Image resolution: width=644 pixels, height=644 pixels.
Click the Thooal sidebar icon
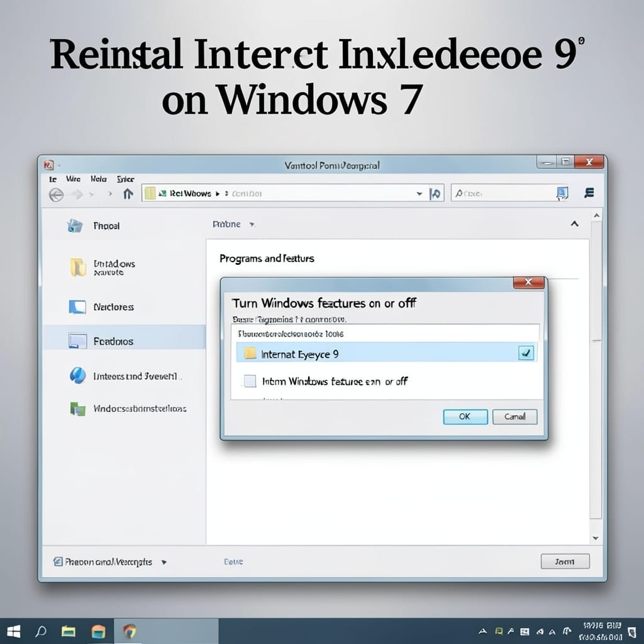point(75,226)
